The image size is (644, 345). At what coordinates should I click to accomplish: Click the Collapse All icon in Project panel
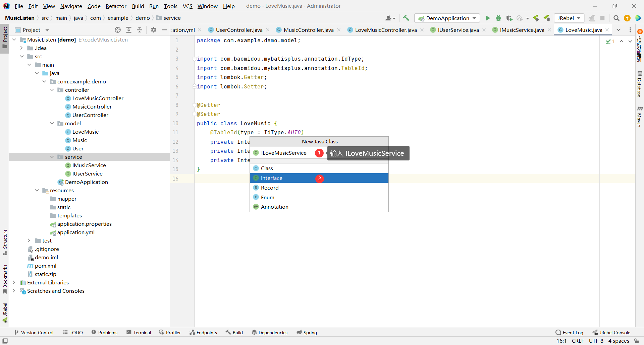point(140,30)
